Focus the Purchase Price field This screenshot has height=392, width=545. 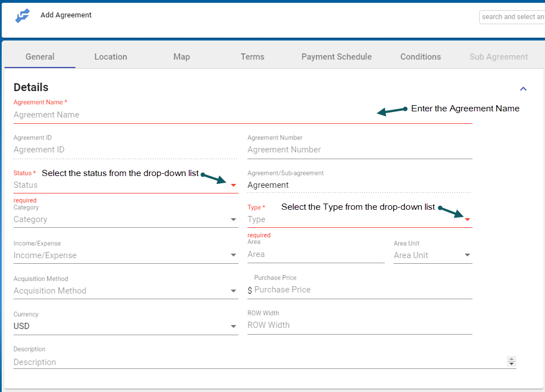362,290
